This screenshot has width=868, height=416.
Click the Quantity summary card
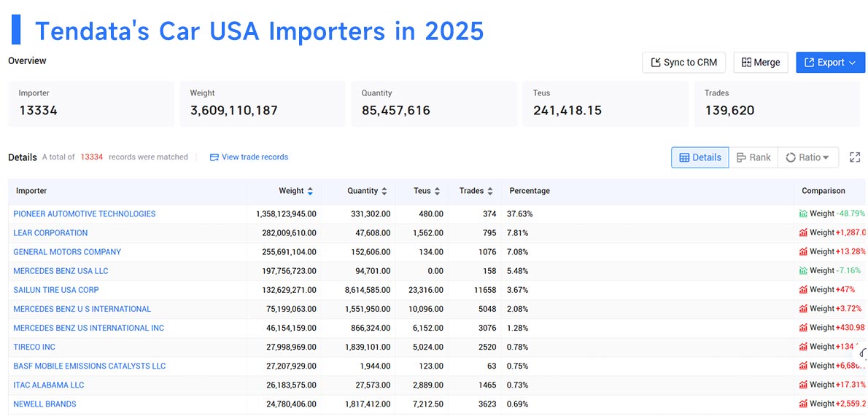pos(434,104)
